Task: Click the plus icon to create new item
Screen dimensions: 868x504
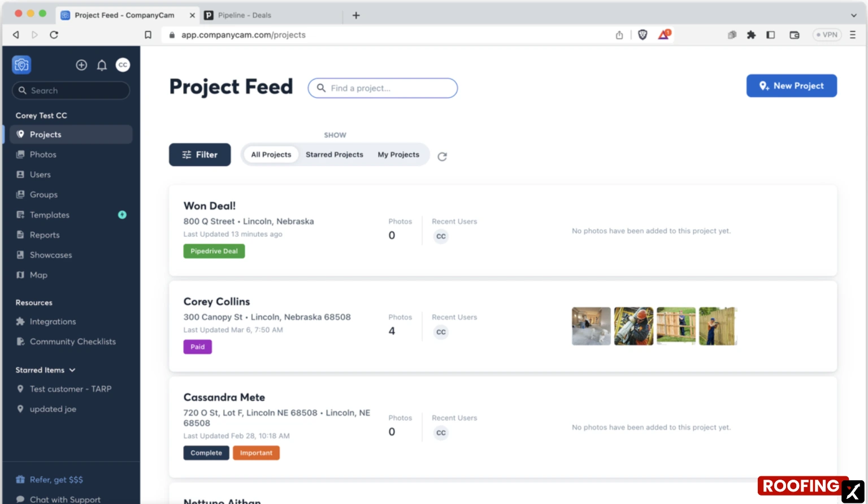Action: tap(81, 64)
